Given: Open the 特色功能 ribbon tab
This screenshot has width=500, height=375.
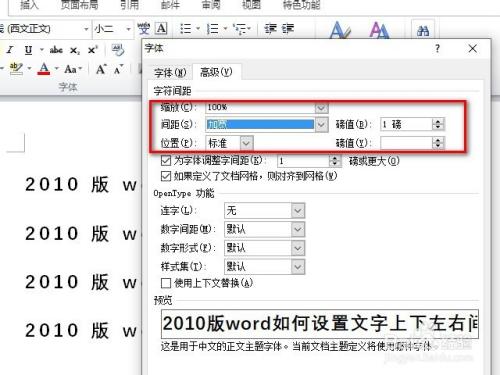Looking at the screenshot, I should tap(301, 5).
